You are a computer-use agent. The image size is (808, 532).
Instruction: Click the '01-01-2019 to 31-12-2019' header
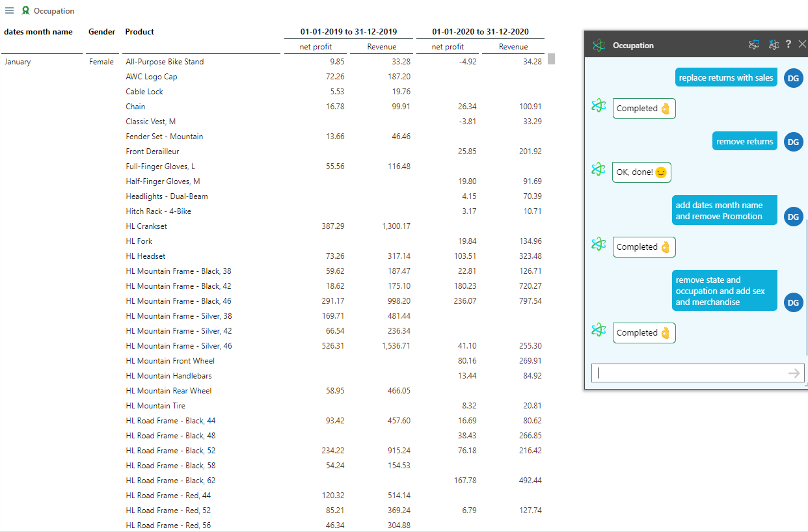349,31
